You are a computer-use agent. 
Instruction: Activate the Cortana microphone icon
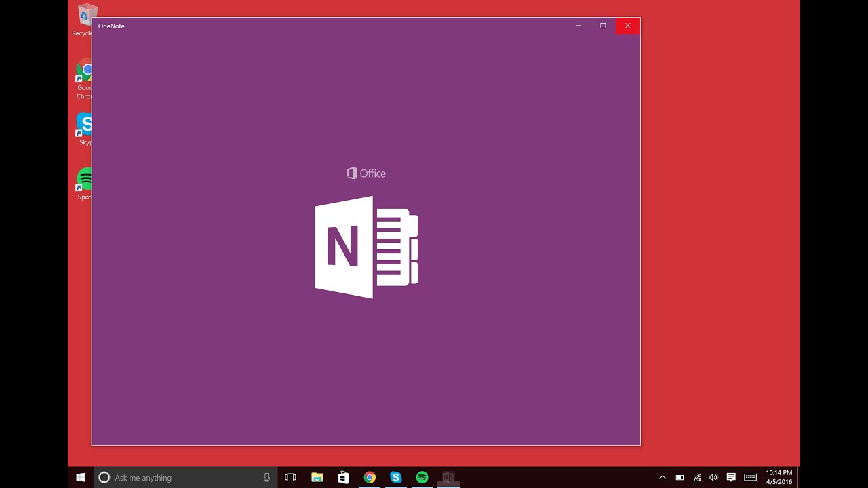267,477
